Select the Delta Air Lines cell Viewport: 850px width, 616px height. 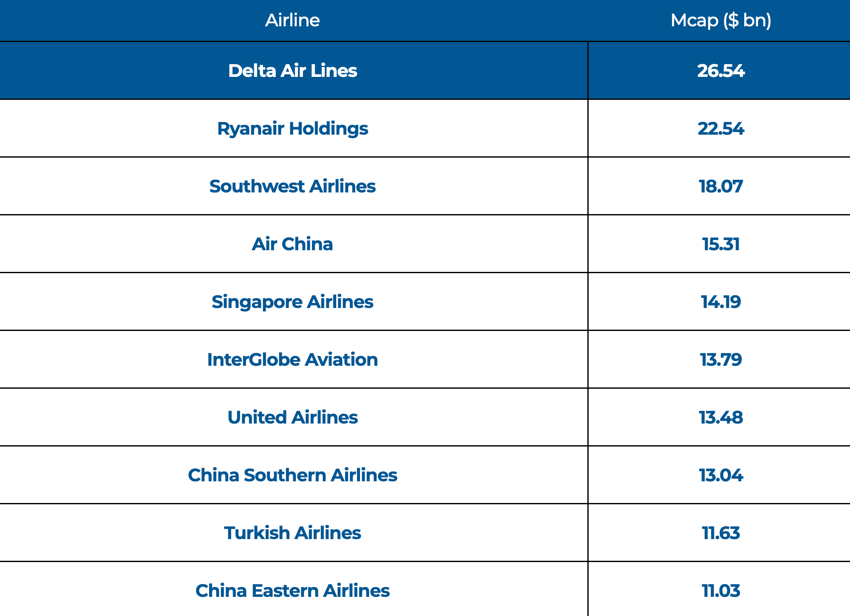click(x=292, y=71)
